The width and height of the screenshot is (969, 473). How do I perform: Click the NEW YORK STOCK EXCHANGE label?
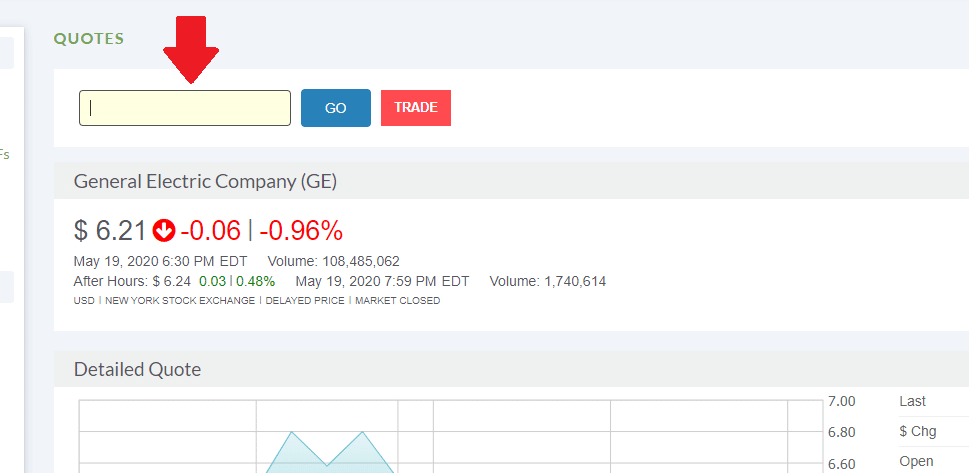(180, 301)
